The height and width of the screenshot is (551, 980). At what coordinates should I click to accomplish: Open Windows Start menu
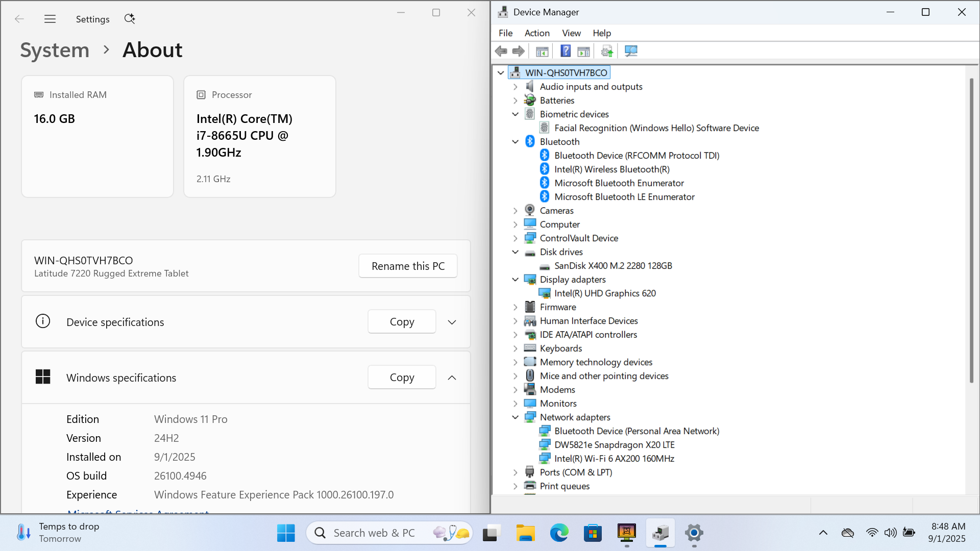(x=286, y=533)
